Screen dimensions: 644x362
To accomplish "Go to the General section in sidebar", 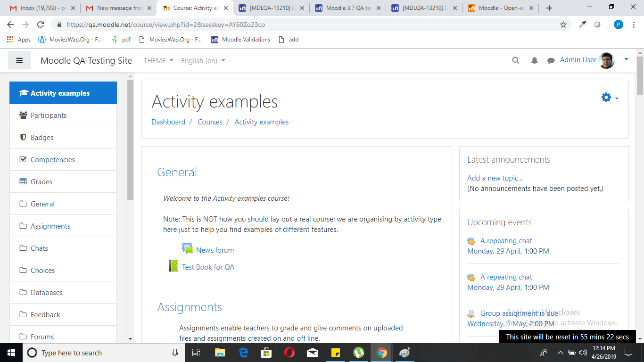I will click(63, 204).
